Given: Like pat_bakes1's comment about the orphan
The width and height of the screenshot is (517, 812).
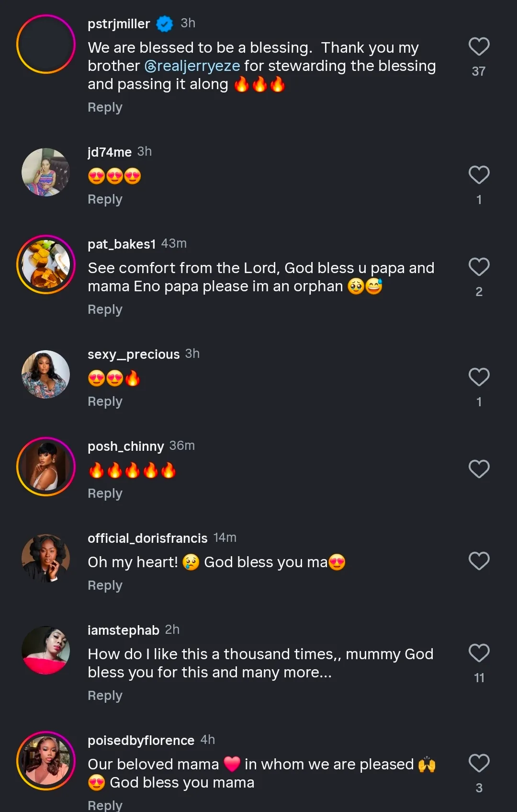Looking at the screenshot, I should pos(479,267).
